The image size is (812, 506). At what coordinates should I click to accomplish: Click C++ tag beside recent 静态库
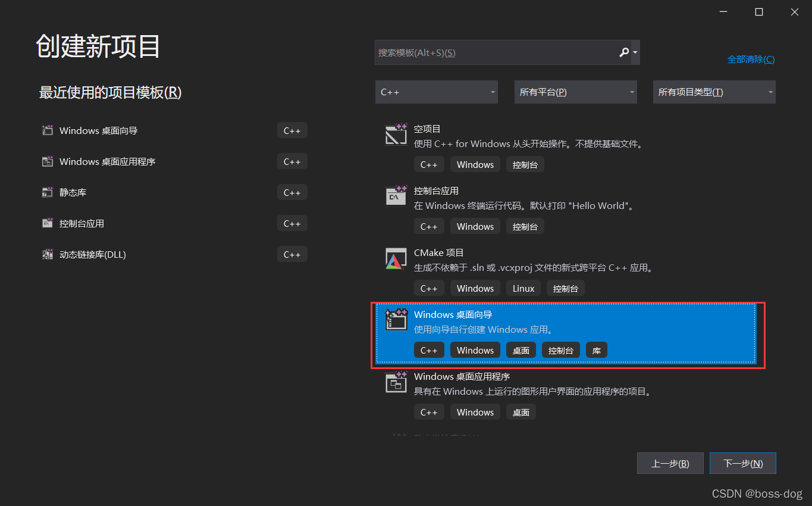tap(292, 192)
